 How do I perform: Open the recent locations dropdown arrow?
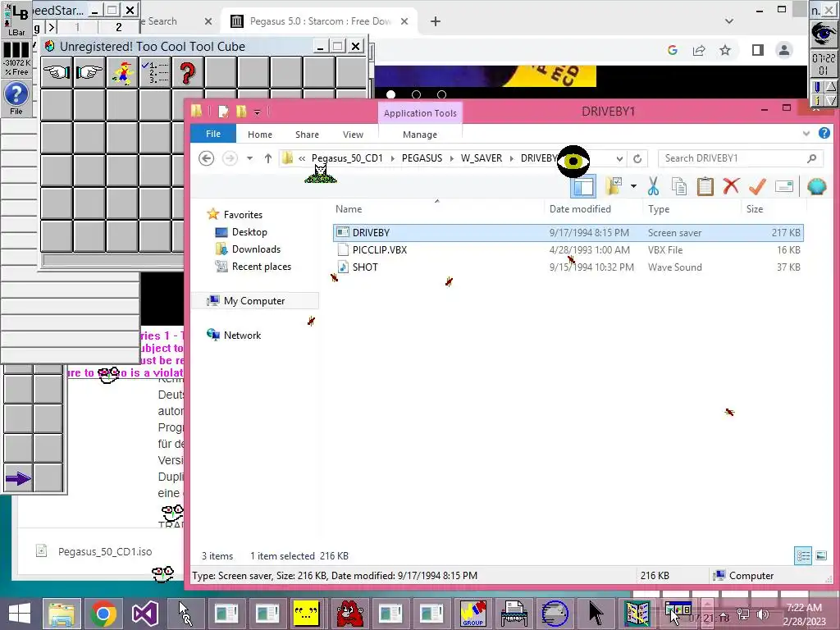(249, 158)
